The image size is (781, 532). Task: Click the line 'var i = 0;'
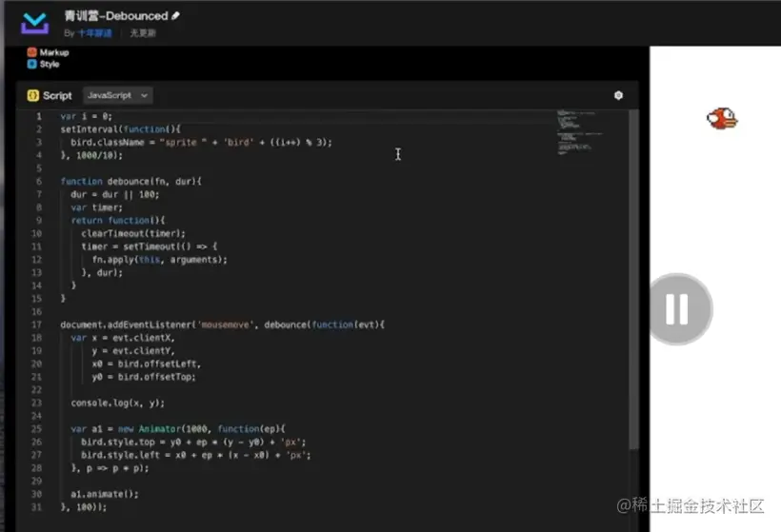(x=86, y=116)
